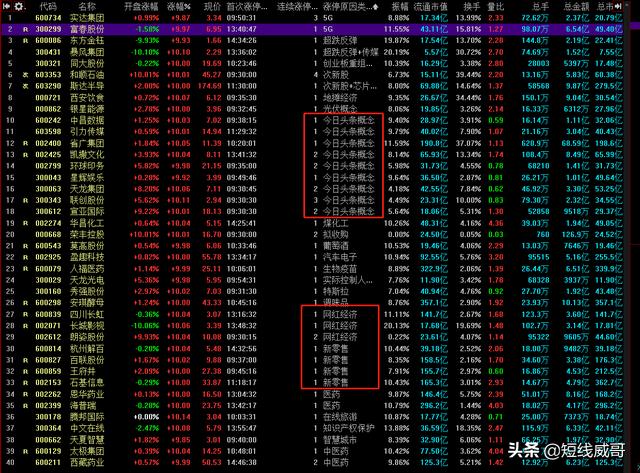Select the stock name 东方金钰
The width and height of the screenshot is (640, 473).
click(87, 40)
